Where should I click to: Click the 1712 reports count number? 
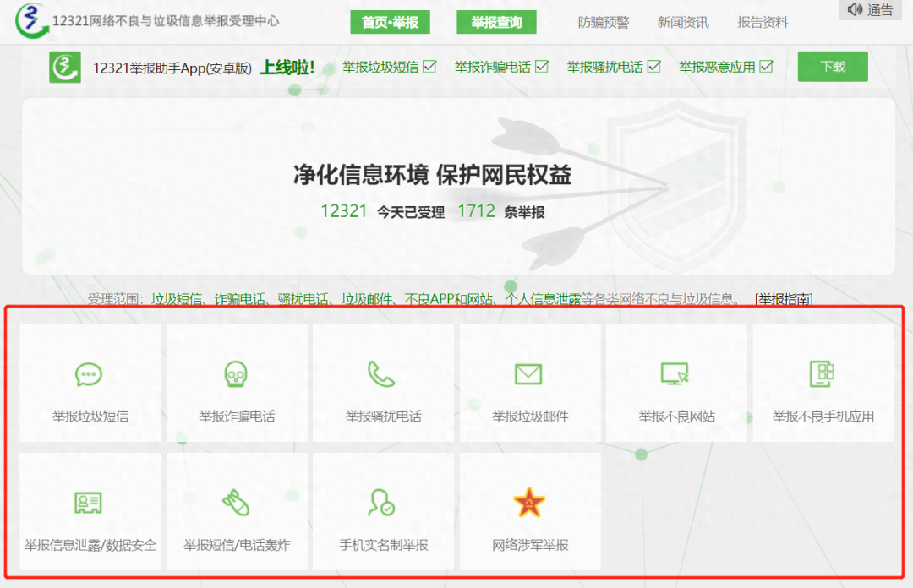[x=476, y=210]
